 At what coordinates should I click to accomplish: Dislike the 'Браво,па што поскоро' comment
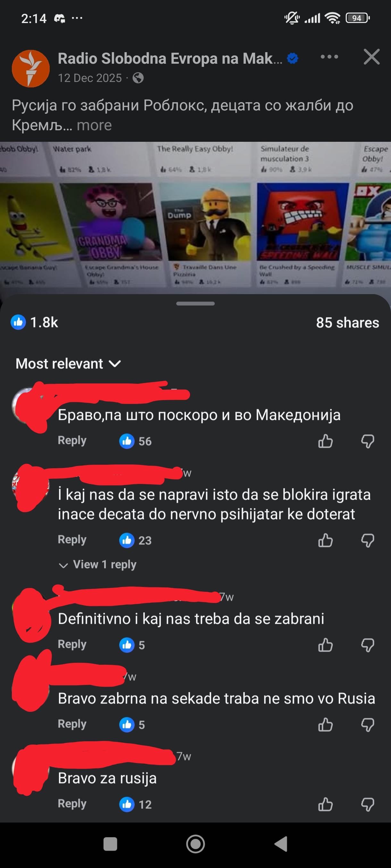[x=367, y=441]
